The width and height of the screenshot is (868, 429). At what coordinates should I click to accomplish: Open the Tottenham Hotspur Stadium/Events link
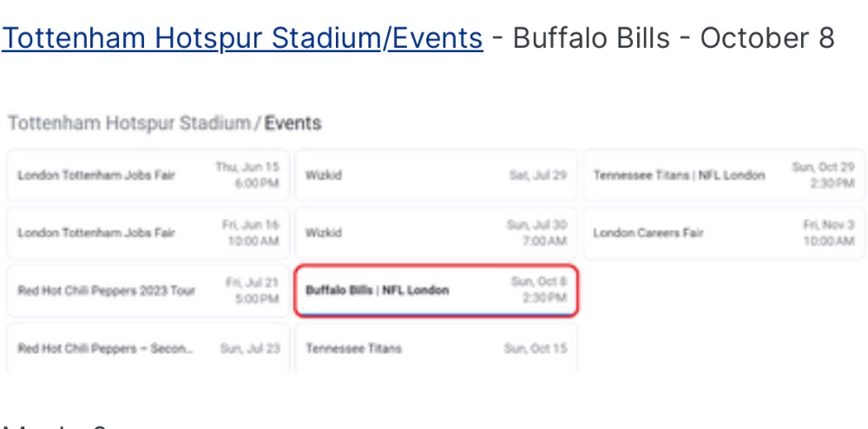coord(242,38)
